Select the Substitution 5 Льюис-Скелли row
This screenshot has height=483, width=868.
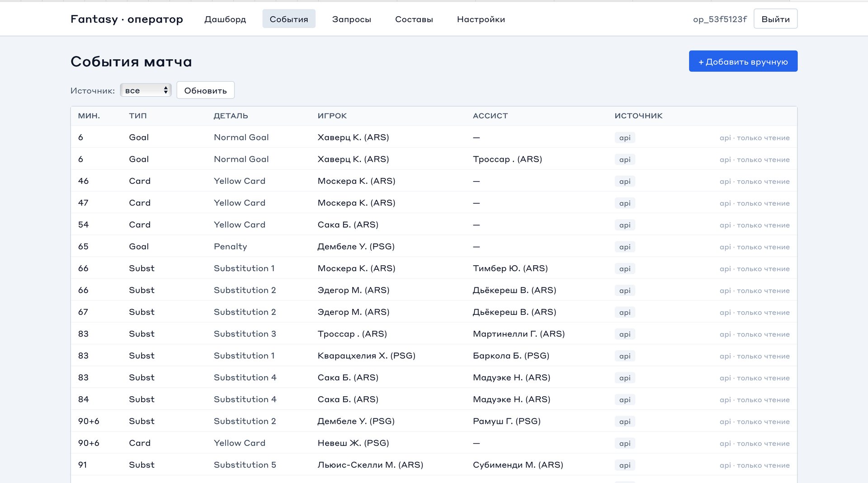(434, 464)
